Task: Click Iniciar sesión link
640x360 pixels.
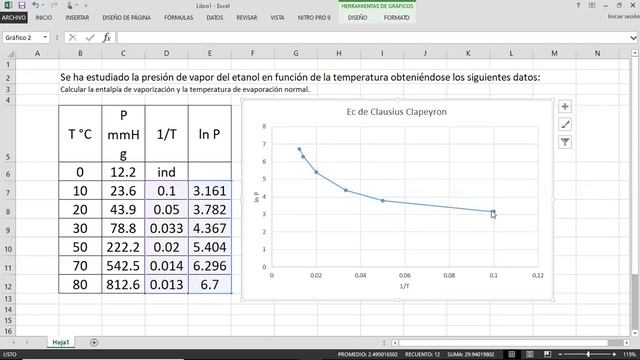Action: point(623,16)
